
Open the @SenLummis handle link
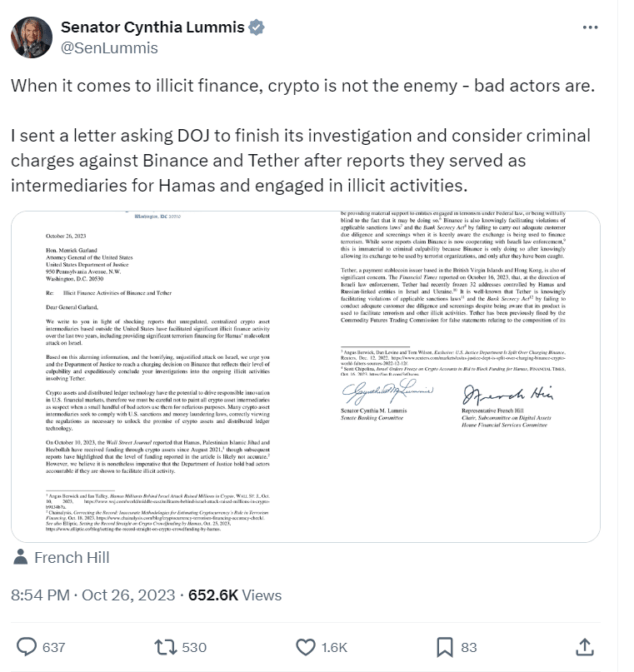point(107,48)
